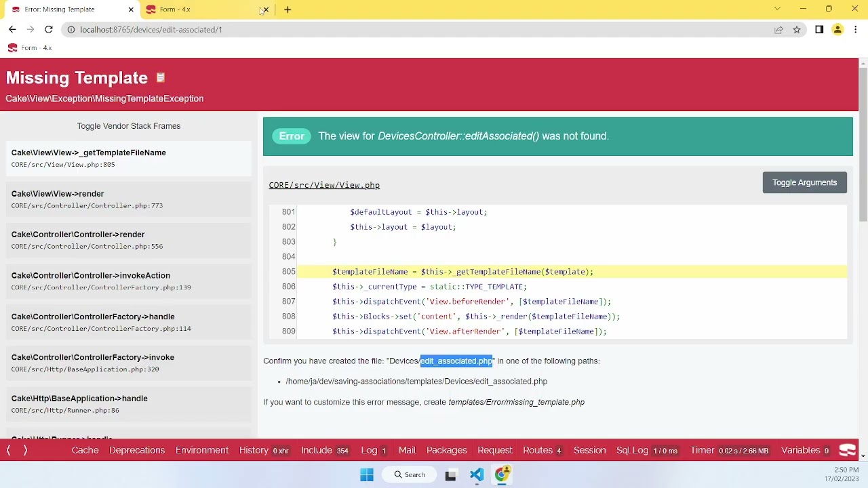Image resolution: width=868 pixels, height=488 pixels.
Task: Open the Chrome three-dot menu
Action: [856, 30]
